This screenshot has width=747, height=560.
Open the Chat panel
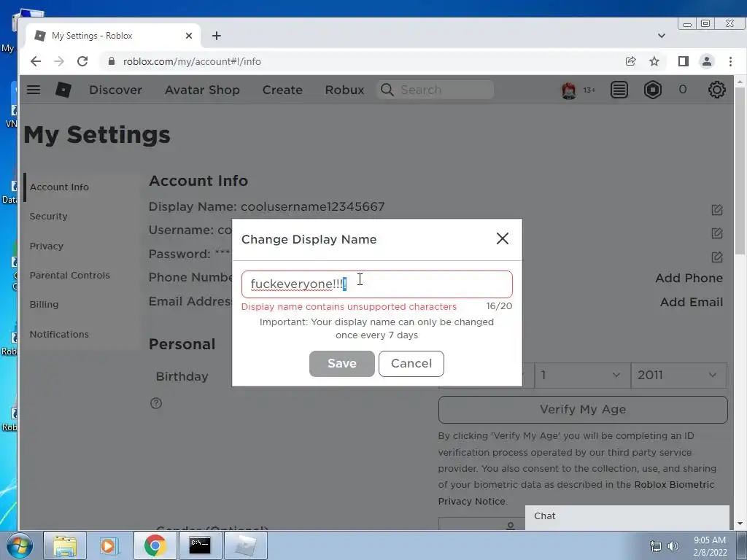point(627,516)
